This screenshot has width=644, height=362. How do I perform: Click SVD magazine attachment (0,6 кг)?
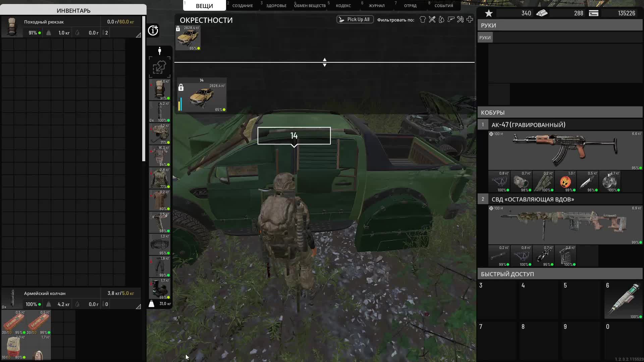point(566,256)
